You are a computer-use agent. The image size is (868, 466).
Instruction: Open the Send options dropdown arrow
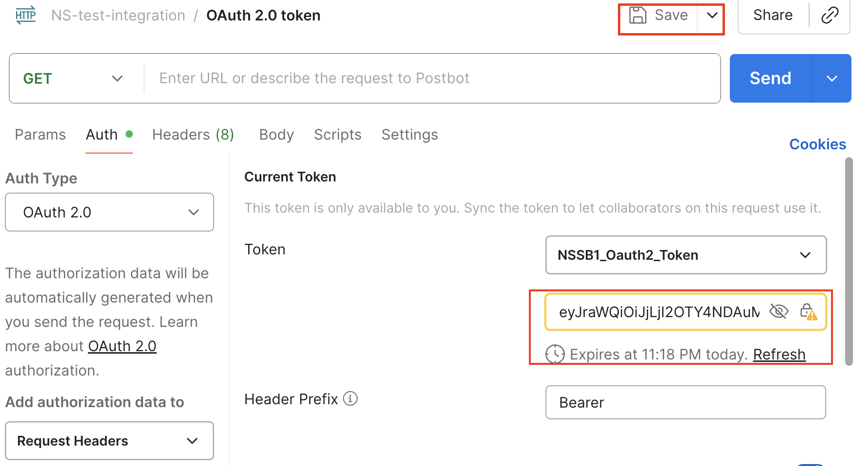click(832, 78)
